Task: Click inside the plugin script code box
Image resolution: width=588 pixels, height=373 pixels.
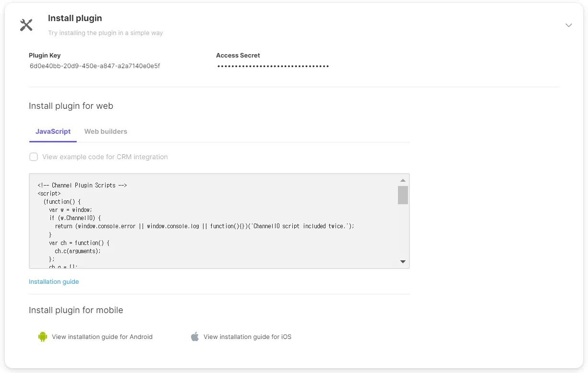Action: (x=214, y=221)
